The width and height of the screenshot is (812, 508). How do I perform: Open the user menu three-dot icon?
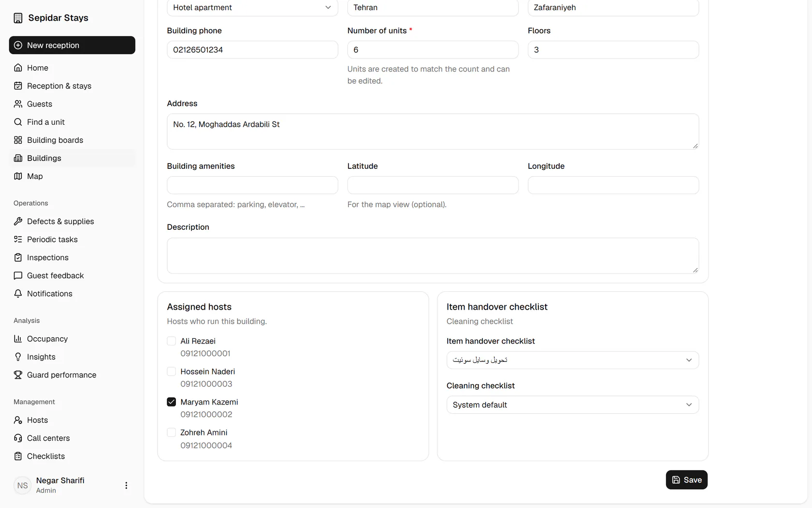(x=126, y=485)
